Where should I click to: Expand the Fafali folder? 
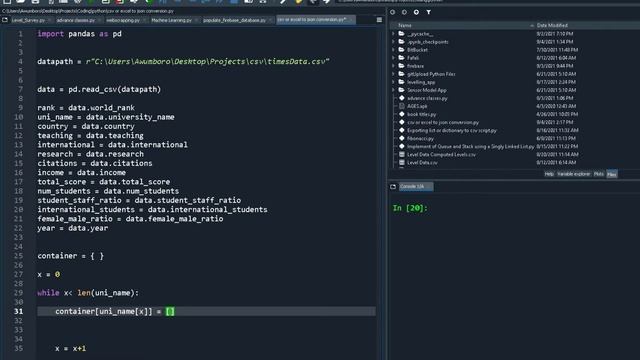393,58
